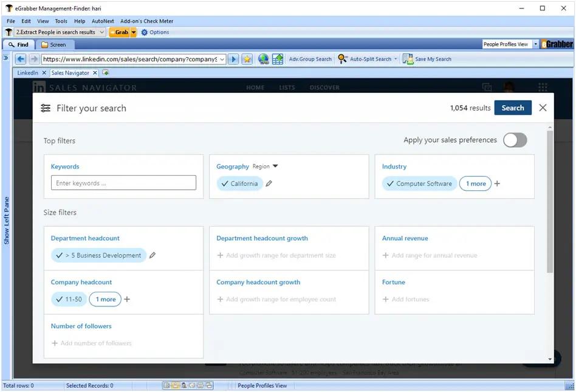Open the View menu
The height and width of the screenshot is (392, 576).
[x=43, y=21]
